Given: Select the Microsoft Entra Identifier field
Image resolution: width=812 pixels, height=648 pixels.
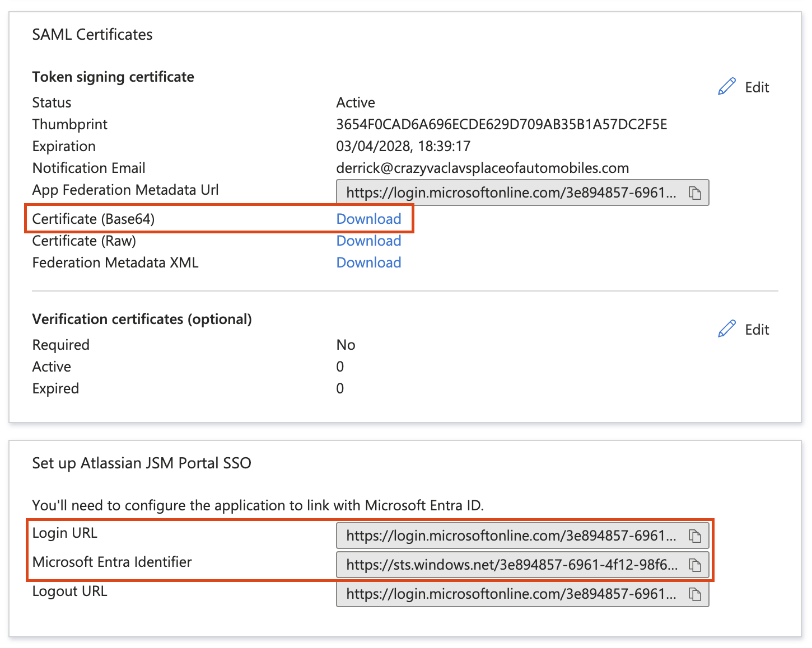Looking at the screenshot, I should pos(522,565).
